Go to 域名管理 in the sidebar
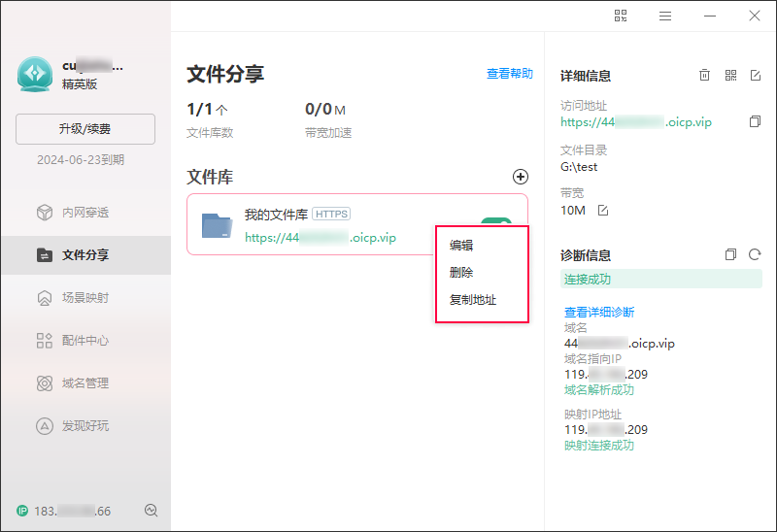This screenshot has height=532, width=777. pos(85,383)
